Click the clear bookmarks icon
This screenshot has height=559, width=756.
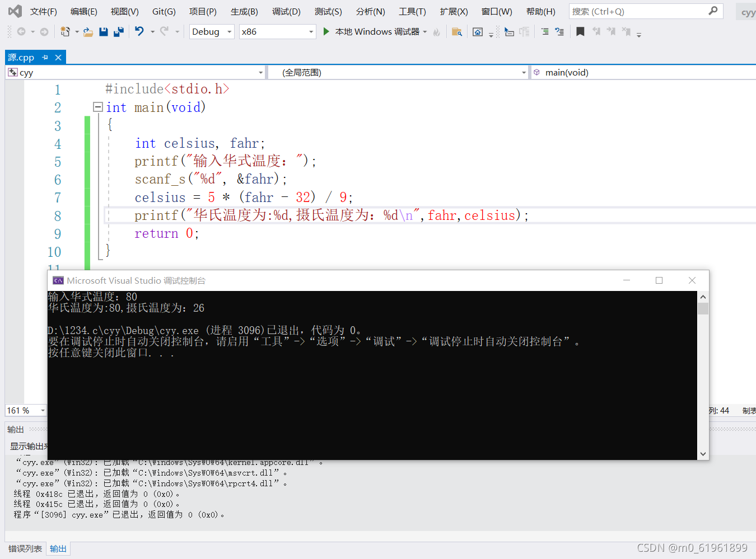tap(626, 32)
